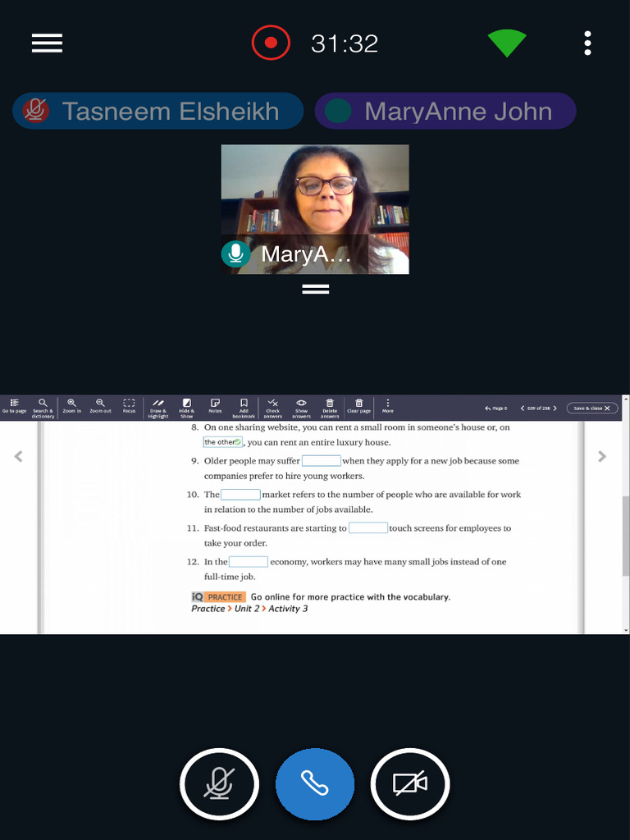Click the blue phone audio button
The width and height of the screenshot is (630, 840).
[x=315, y=784]
